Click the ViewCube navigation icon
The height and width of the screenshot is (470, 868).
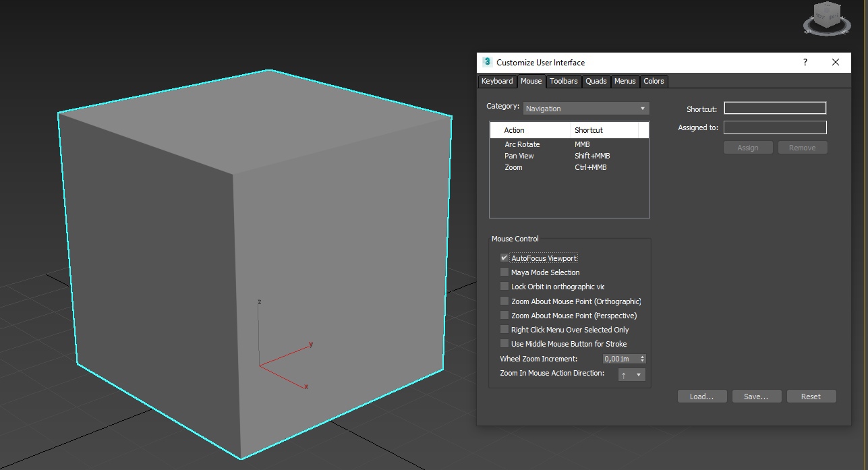tap(827, 18)
